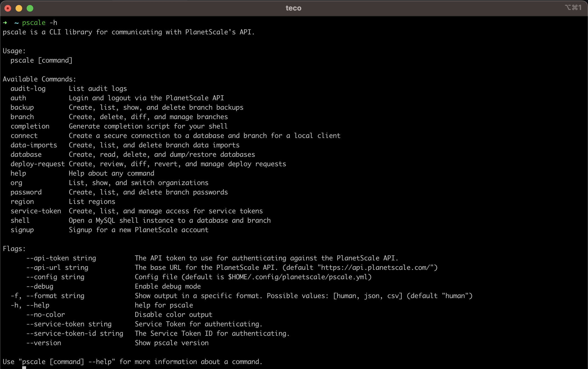Click the --debug flag text
This screenshot has width=588, height=369.
click(x=40, y=286)
